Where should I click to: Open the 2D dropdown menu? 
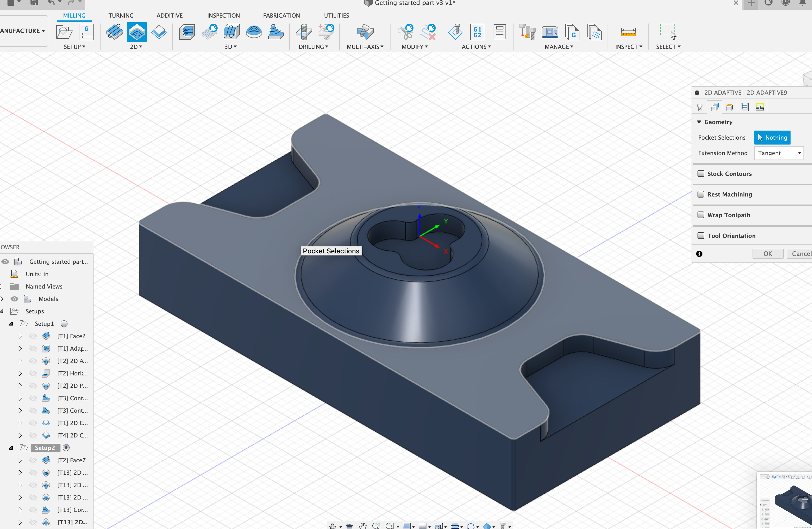coord(136,47)
